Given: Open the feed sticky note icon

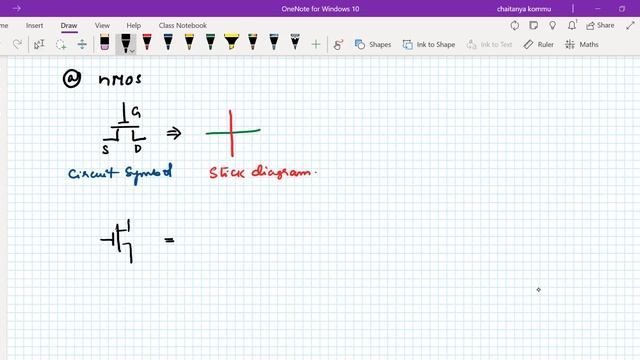Looking at the screenshot, I should pyautogui.click(x=533, y=25).
